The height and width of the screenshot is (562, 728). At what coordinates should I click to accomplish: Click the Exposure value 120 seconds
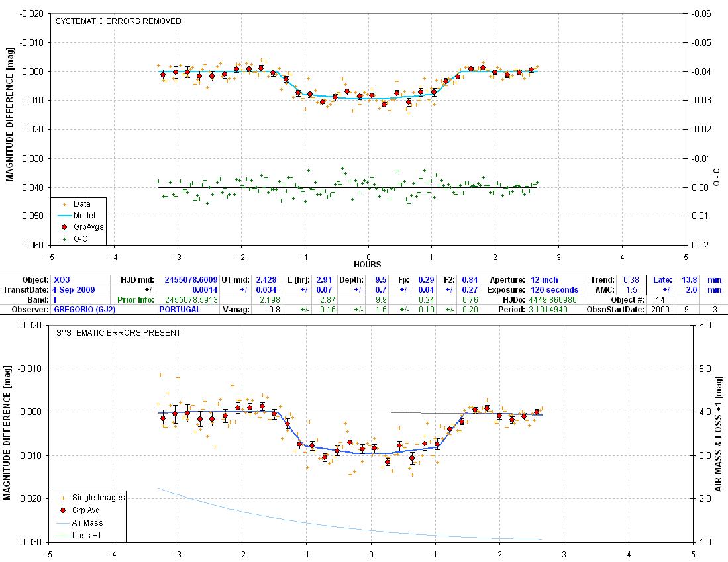[554, 289]
